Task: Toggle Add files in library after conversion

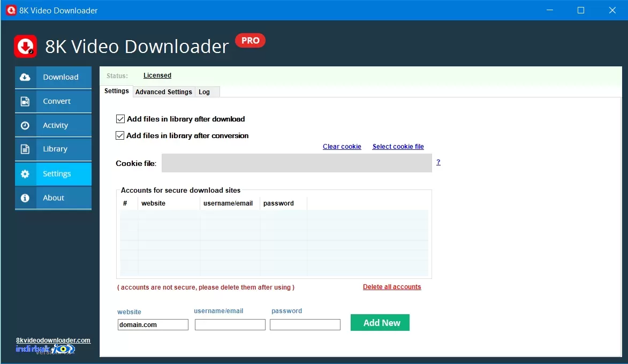Action: (120, 135)
